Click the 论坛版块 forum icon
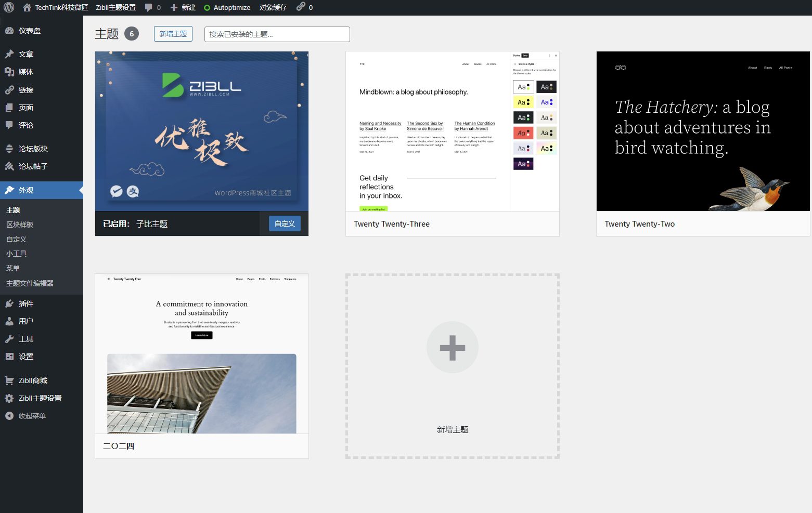The image size is (812, 513). pyautogui.click(x=9, y=149)
